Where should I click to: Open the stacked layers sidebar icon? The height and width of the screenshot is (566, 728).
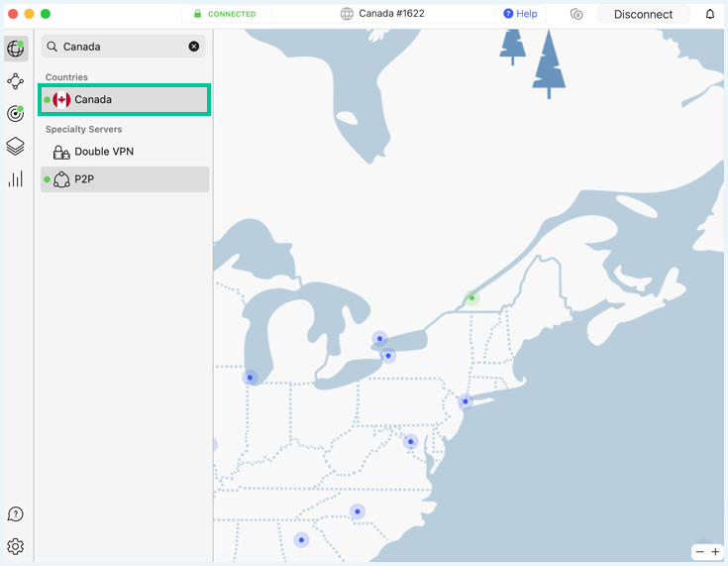coord(15,147)
